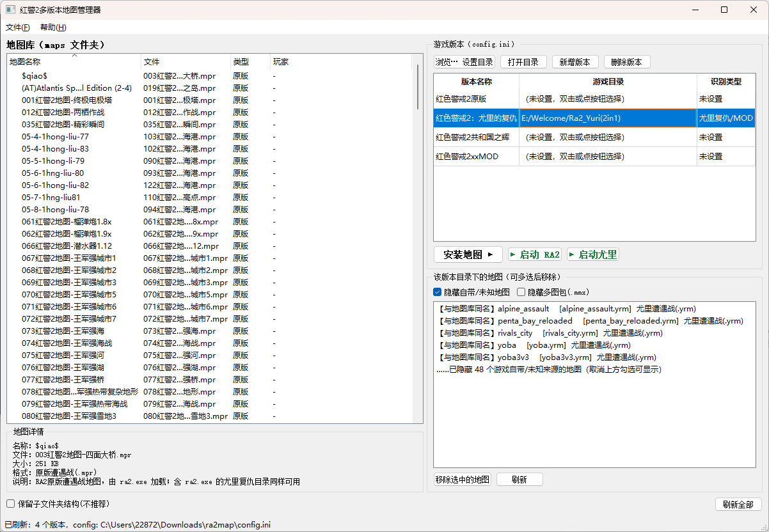Click the 刷新 button
This screenshot has height=532, width=769.
[519, 480]
